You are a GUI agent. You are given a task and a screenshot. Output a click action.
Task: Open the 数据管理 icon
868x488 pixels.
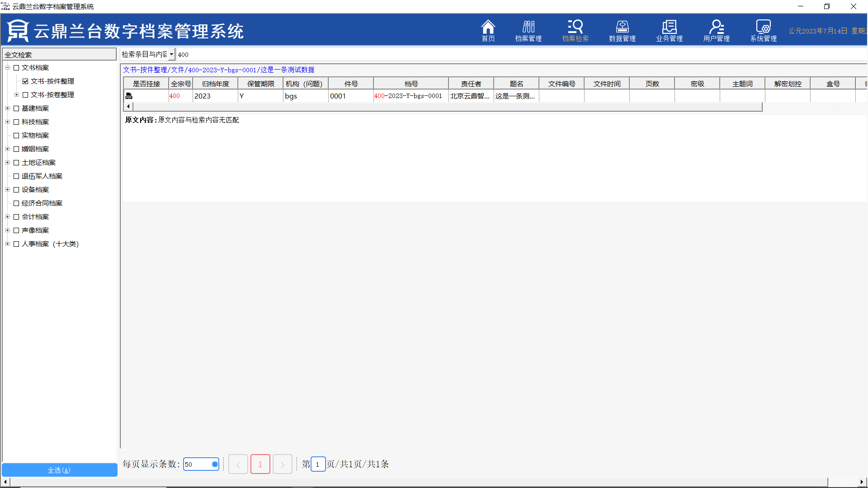point(622,31)
